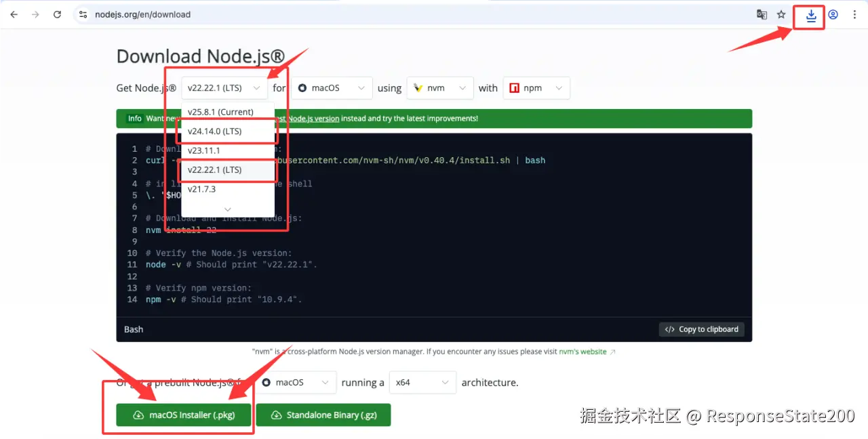868x439 pixels.
Task: Expand the v22.22.1 (LTS) version dropdown
Action: 224,88
